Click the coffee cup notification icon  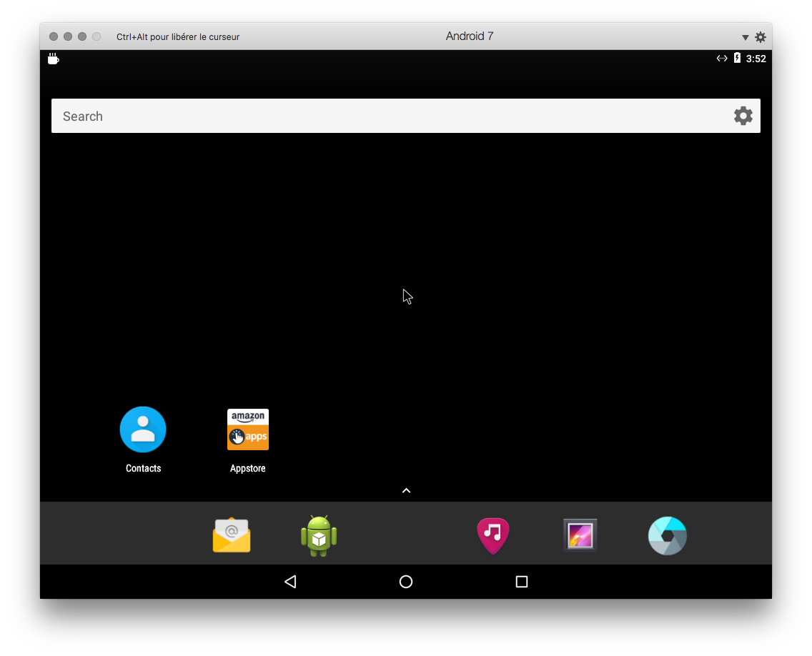54,59
